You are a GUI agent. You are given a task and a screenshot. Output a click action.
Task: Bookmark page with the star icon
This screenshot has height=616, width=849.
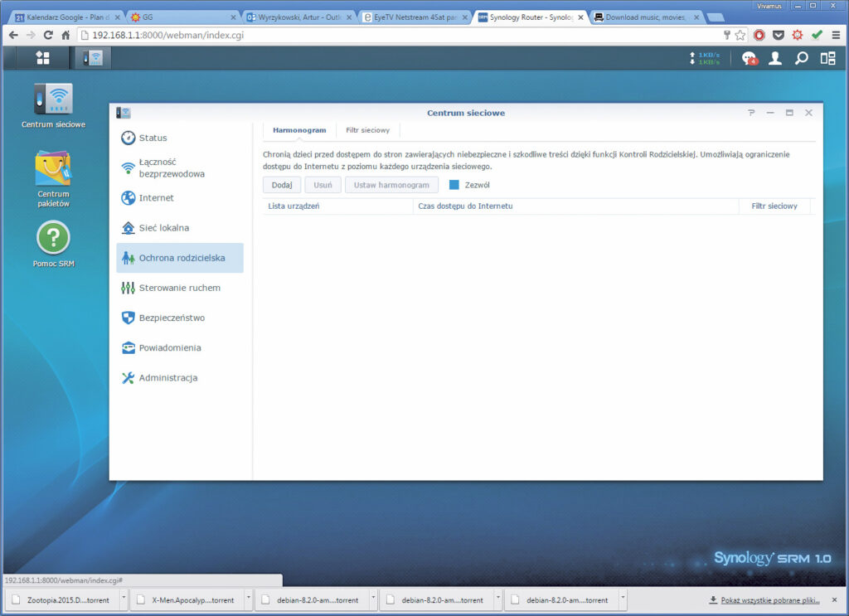coord(740,35)
